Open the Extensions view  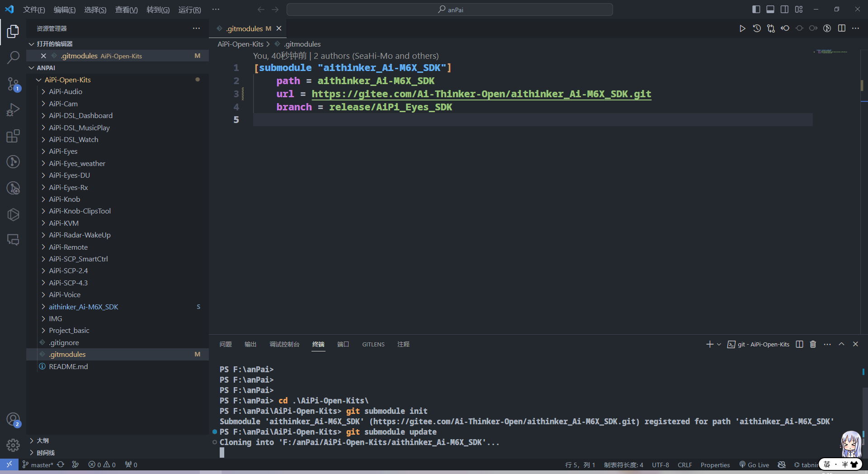click(13, 136)
